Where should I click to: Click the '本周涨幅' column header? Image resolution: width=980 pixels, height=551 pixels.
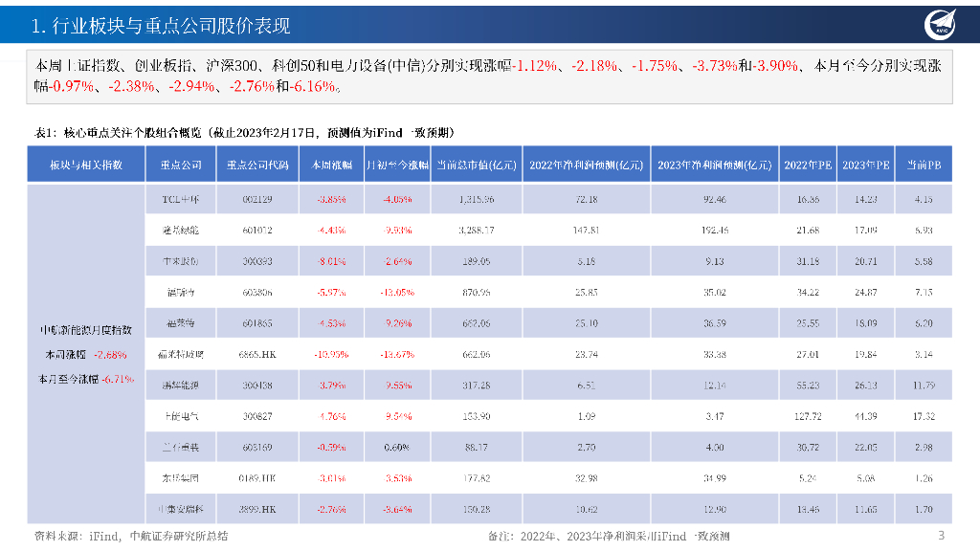(332, 165)
